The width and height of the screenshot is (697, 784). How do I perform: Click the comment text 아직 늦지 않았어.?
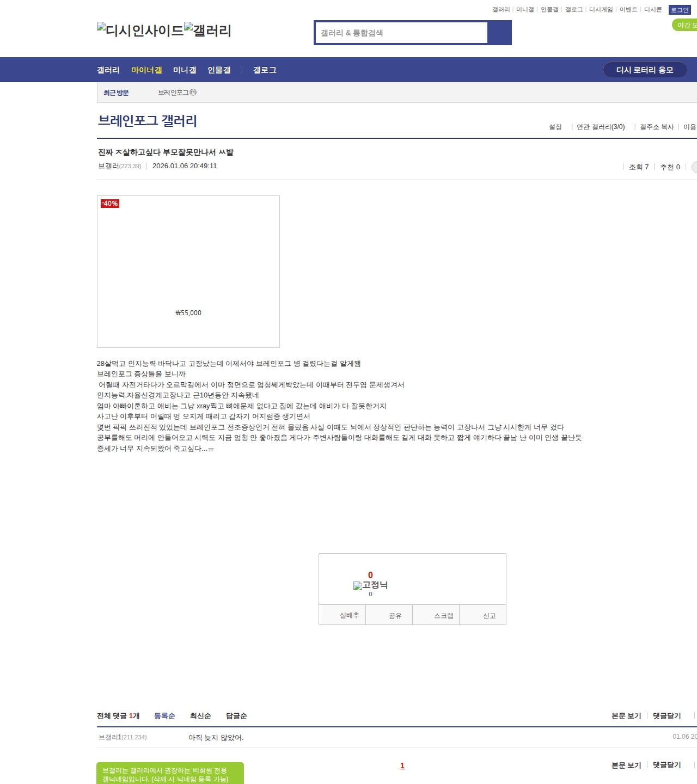click(216, 738)
